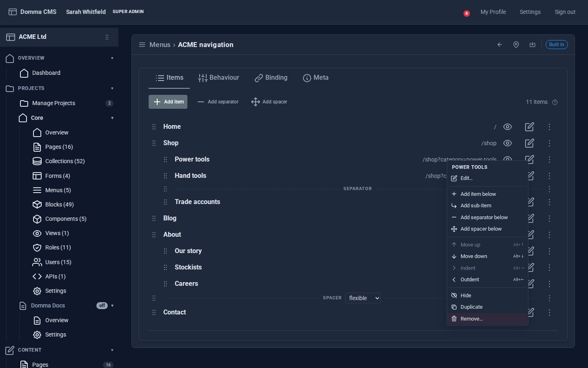Edit the Shop item with pencil icon
Screen dimensions: 588x368
pos(529,143)
